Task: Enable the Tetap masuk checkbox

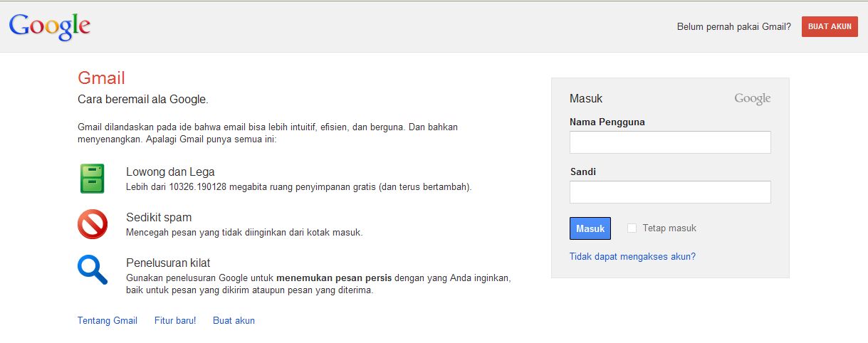Action: click(x=632, y=228)
